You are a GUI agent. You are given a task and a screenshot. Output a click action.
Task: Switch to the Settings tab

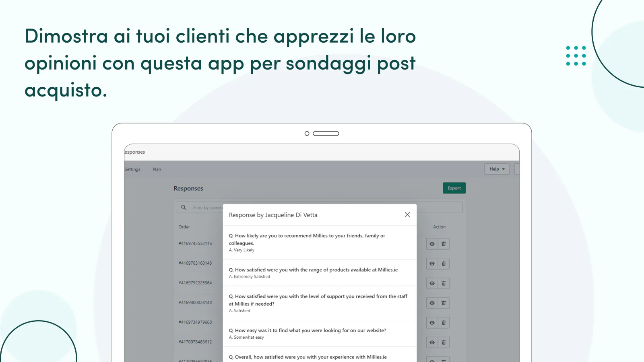(132, 169)
